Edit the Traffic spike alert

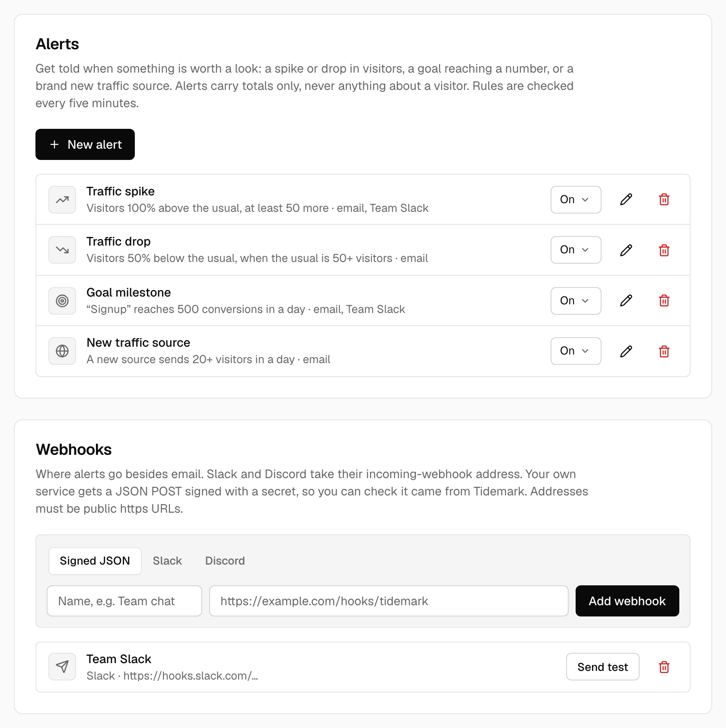[626, 200]
